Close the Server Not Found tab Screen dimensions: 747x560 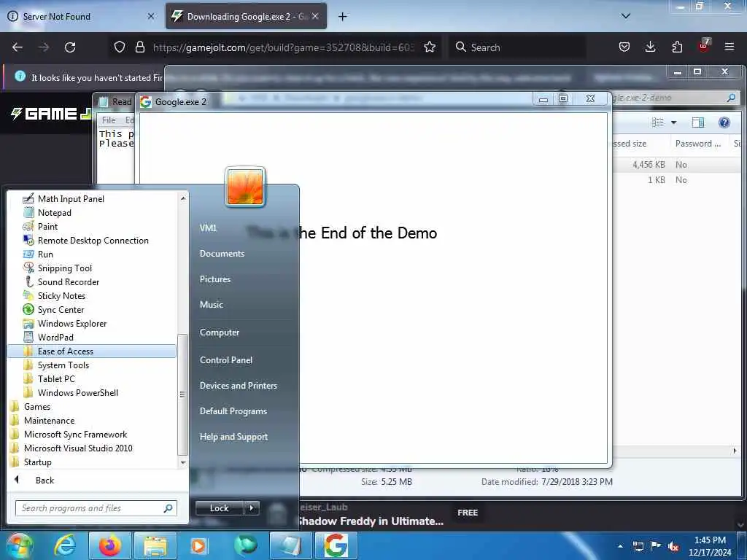150,16
